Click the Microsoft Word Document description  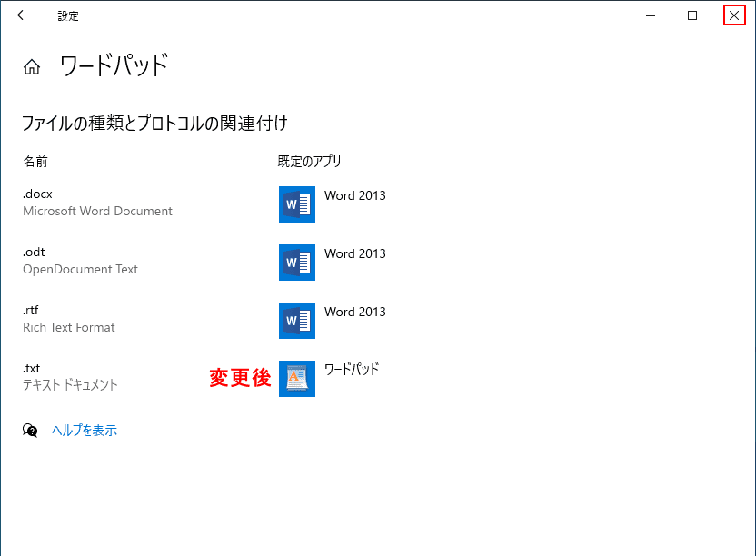point(97,211)
